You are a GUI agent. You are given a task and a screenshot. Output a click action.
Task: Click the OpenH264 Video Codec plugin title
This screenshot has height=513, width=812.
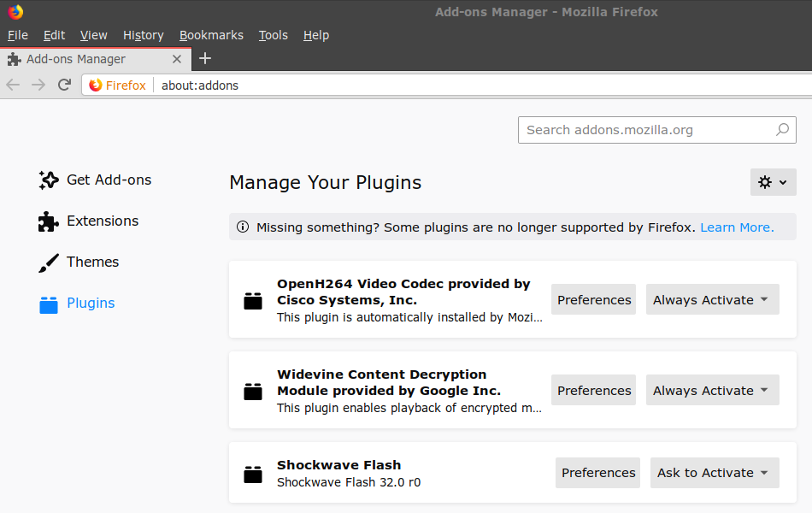pos(403,292)
